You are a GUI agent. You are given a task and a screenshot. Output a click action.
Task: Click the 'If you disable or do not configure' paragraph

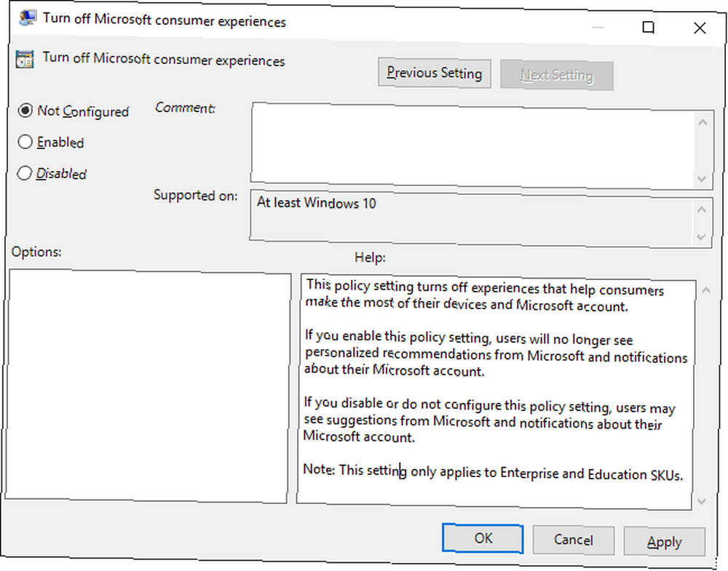coord(489,420)
